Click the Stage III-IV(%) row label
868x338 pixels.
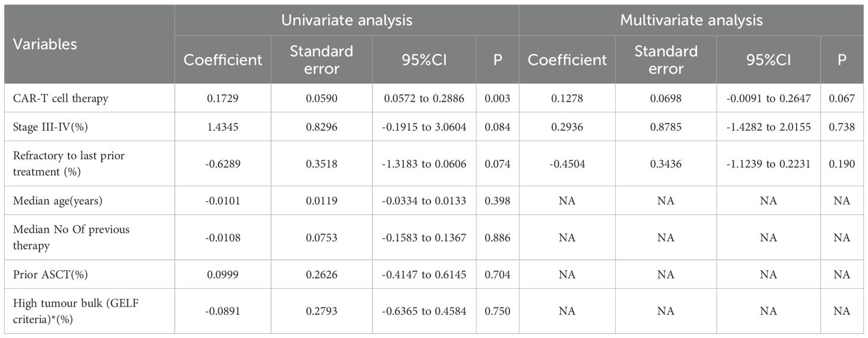pos(51,127)
